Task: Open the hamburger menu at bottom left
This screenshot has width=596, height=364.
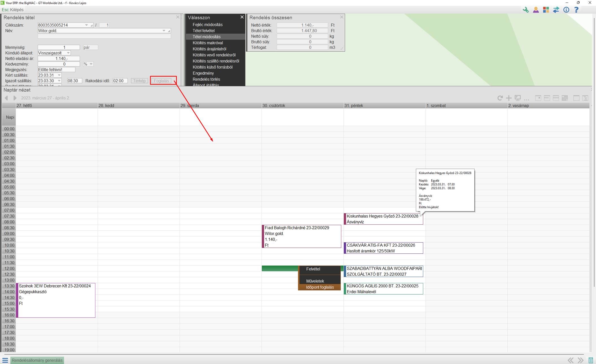Action: pyautogui.click(x=5, y=360)
